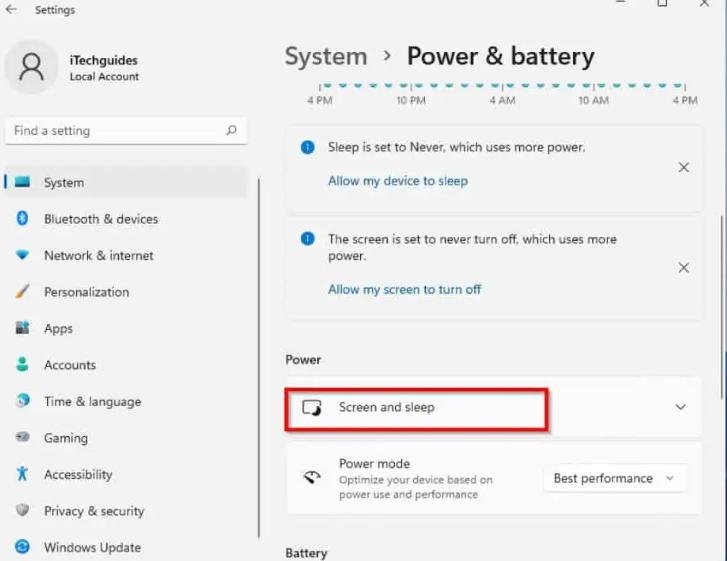This screenshot has width=727, height=561.
Task: Click the Windows Update sync icon
Action: [22, 547]
